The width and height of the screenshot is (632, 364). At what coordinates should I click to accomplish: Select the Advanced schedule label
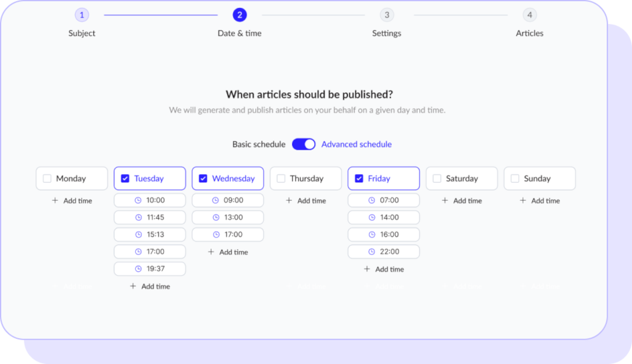click(357, 144)
